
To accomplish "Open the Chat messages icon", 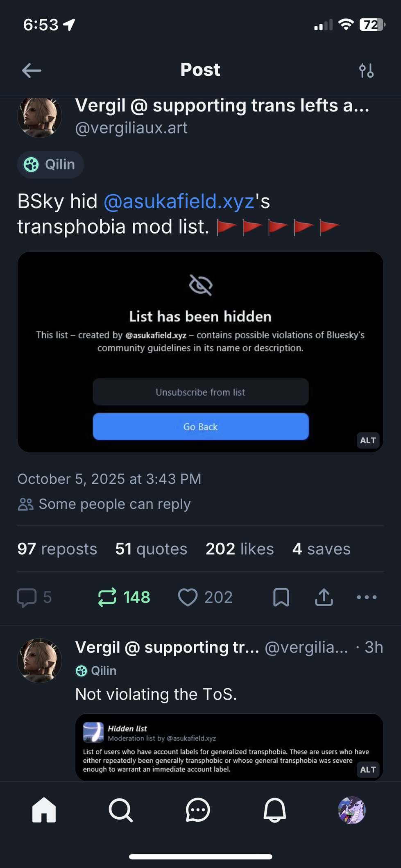I will [198, 810].
